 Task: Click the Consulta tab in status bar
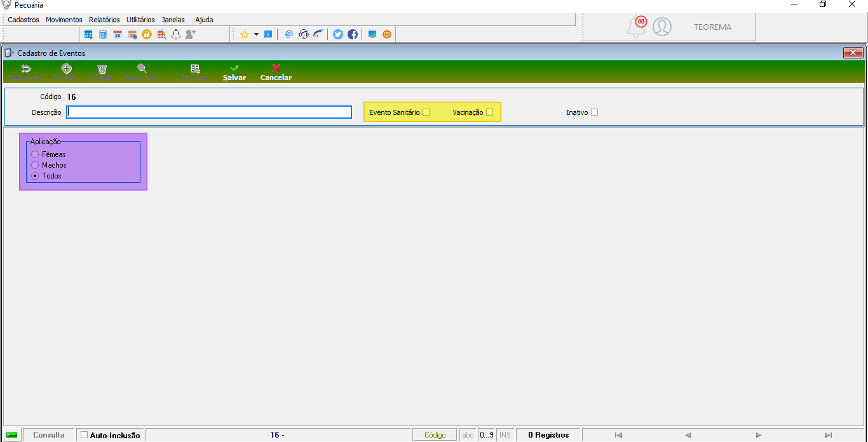pyautogui.click(x=49, y=435)
